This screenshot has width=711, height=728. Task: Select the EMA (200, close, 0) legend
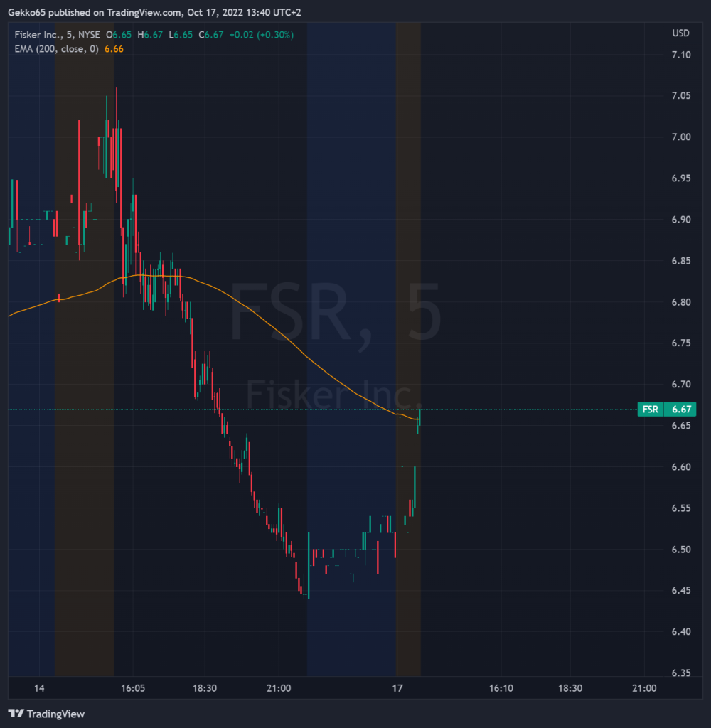55,48
